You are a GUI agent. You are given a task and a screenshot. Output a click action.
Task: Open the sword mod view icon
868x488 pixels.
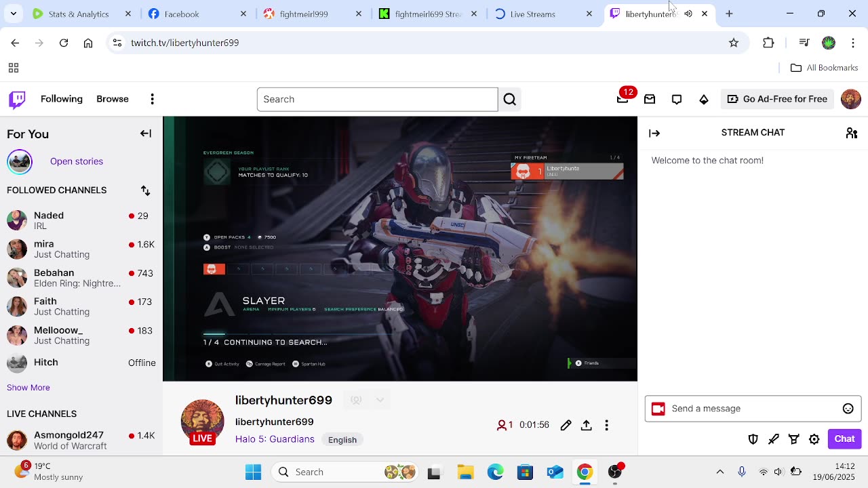click(774, 439)
